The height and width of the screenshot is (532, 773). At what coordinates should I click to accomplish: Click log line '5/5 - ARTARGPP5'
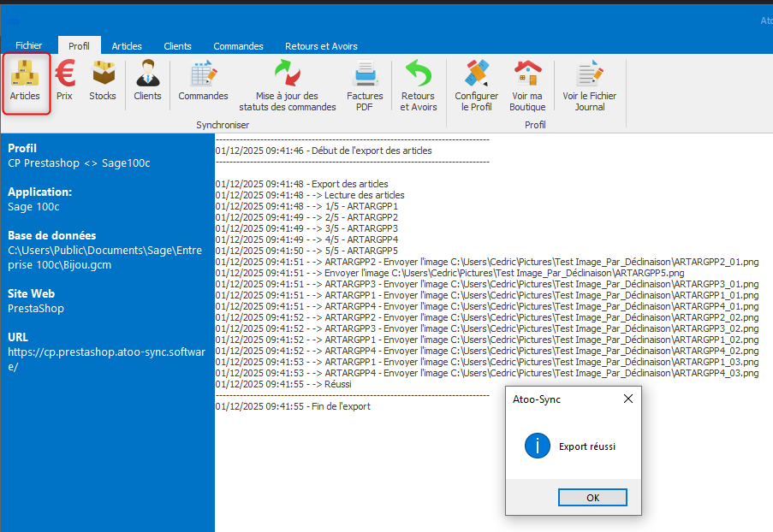(x=306, y=251)
